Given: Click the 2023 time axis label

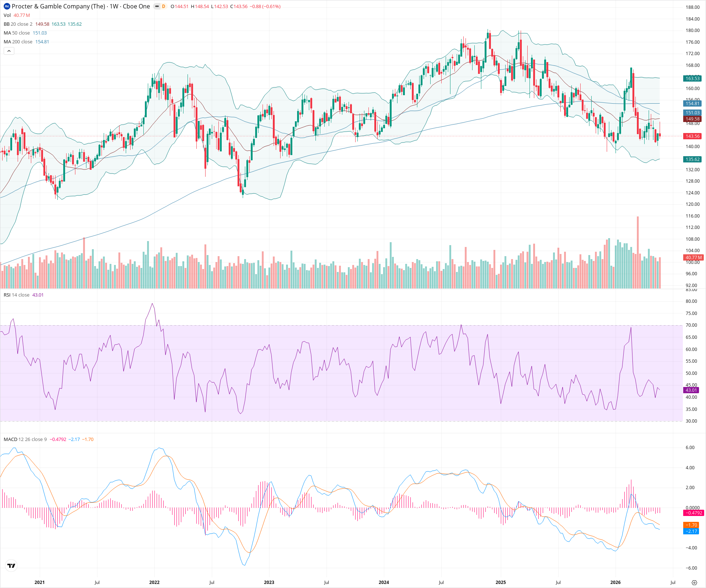Looking at the screenshot, I should click(269, 582).
